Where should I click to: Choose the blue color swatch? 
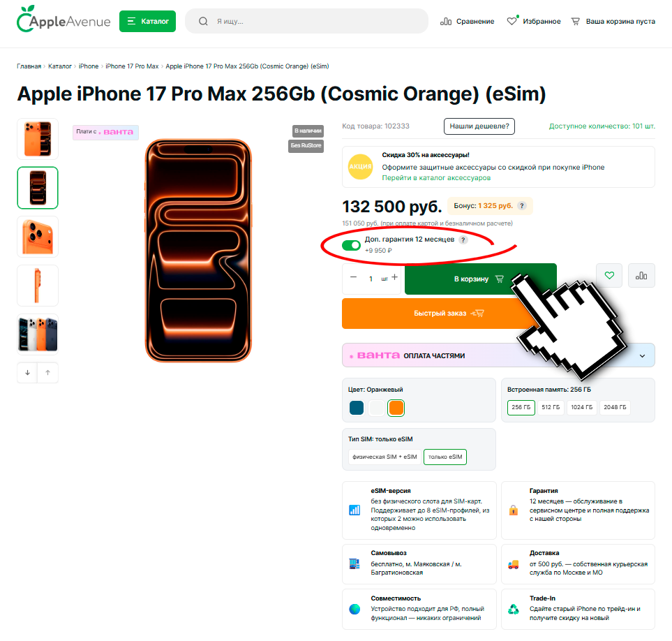[x=357, y=408]
